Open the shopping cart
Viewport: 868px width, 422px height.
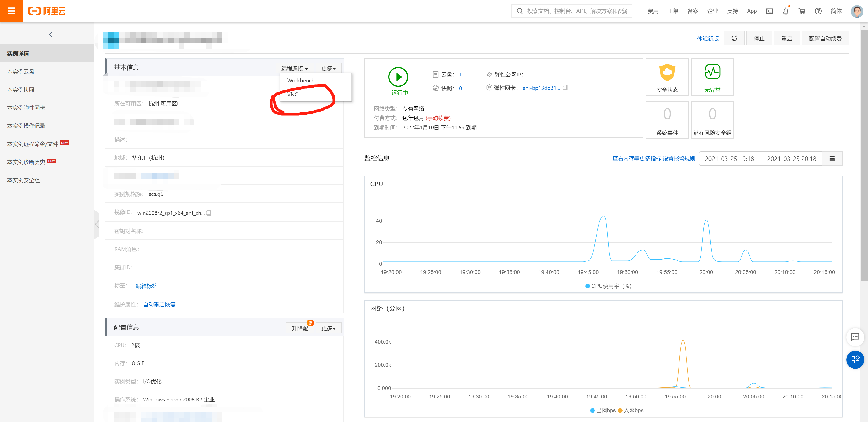[x=802, y=11]
